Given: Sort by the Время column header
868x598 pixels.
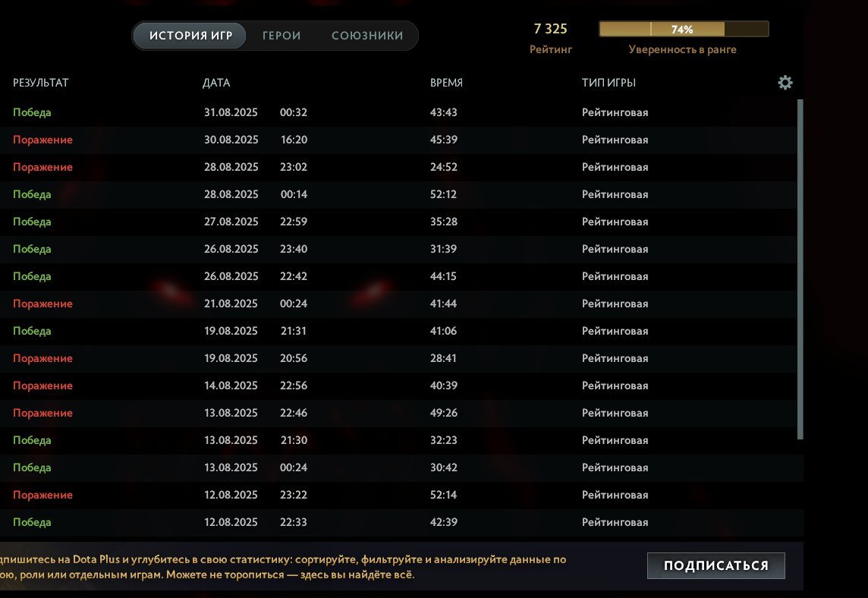Looking at the screenshot, I should tap(446, 83).
